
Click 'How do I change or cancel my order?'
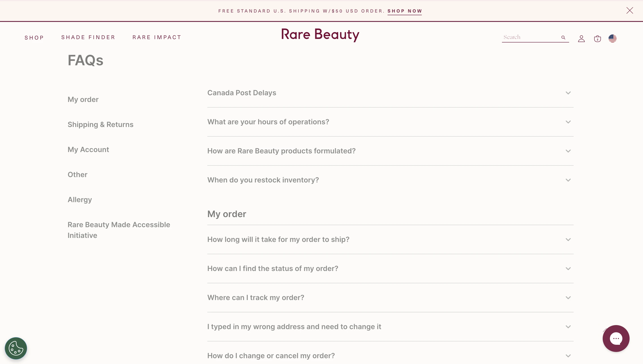point(271,356)
